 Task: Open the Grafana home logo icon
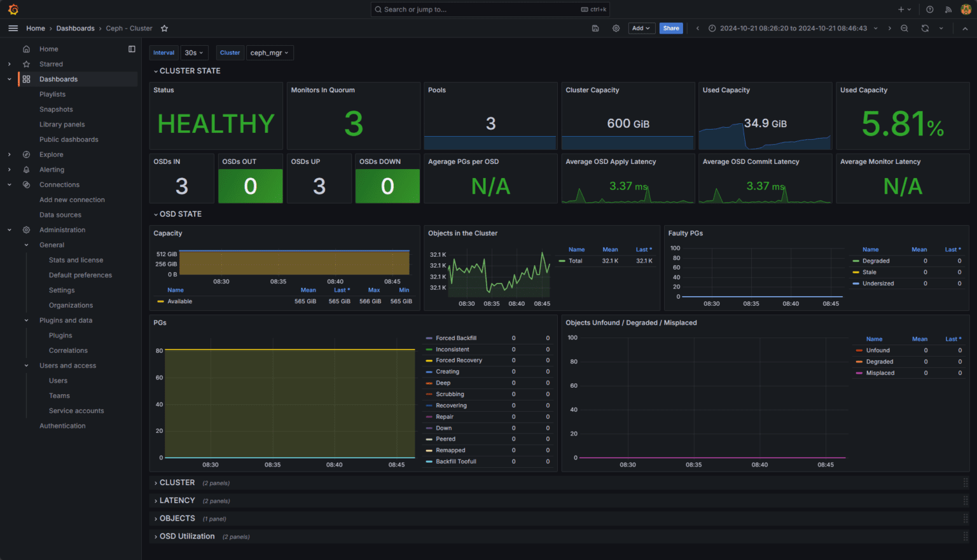[x=12, y=9]
